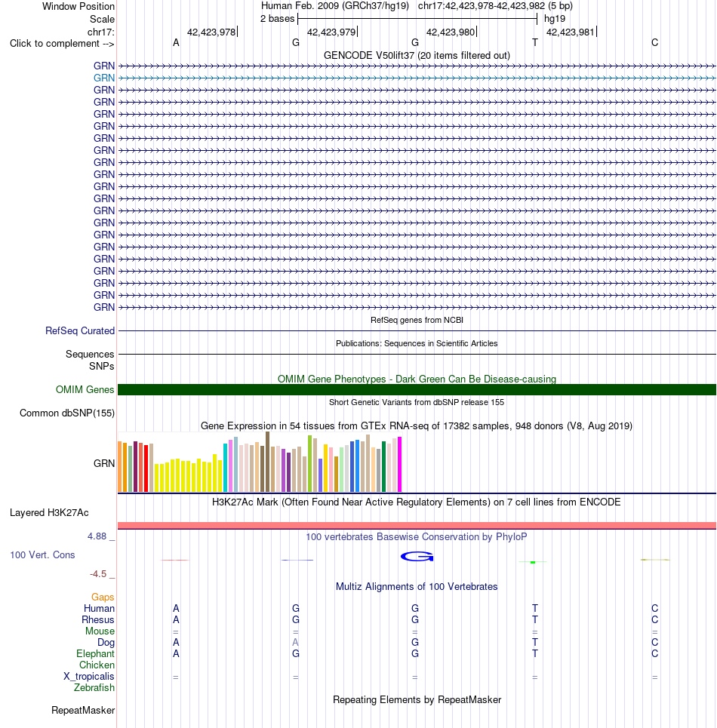Click the 'Rhesus' alignment row label
This screenshot has height=728, width=717.
tap(98, 620)
